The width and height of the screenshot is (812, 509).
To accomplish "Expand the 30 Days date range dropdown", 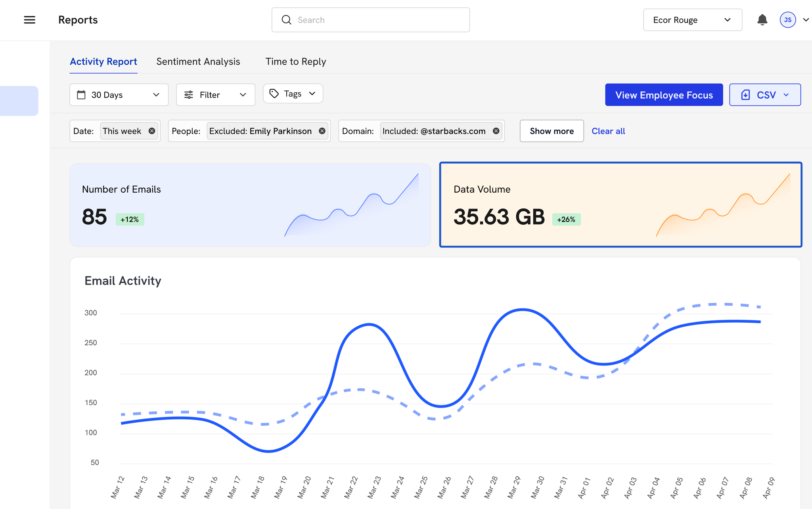I will pyautogui.click(x=119, y=95).
